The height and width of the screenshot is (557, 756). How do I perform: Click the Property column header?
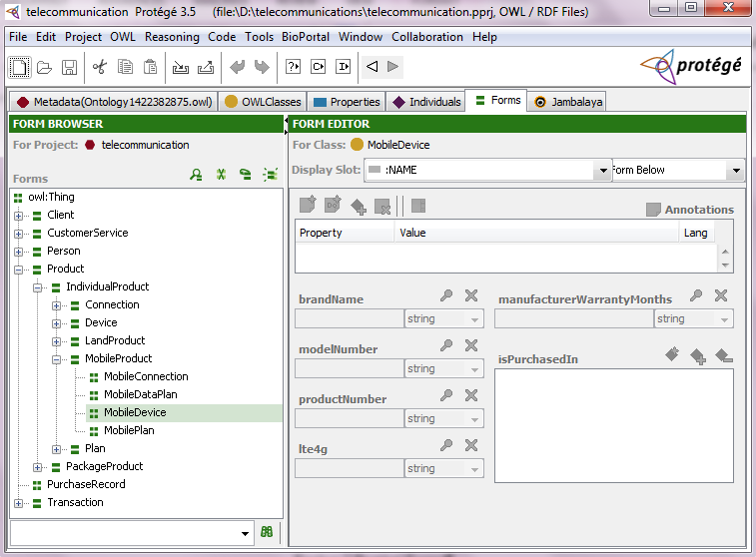click(346, 233)
